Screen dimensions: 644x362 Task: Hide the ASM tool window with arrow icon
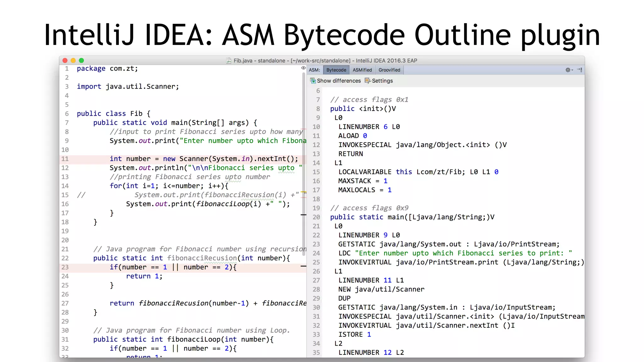pyautogui.click(x=580, y=70)
